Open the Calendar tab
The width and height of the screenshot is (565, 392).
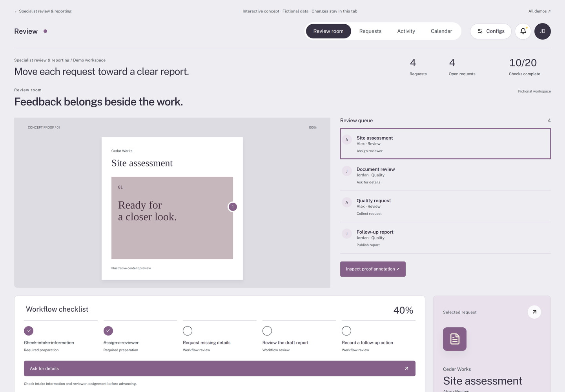[441, 31]
